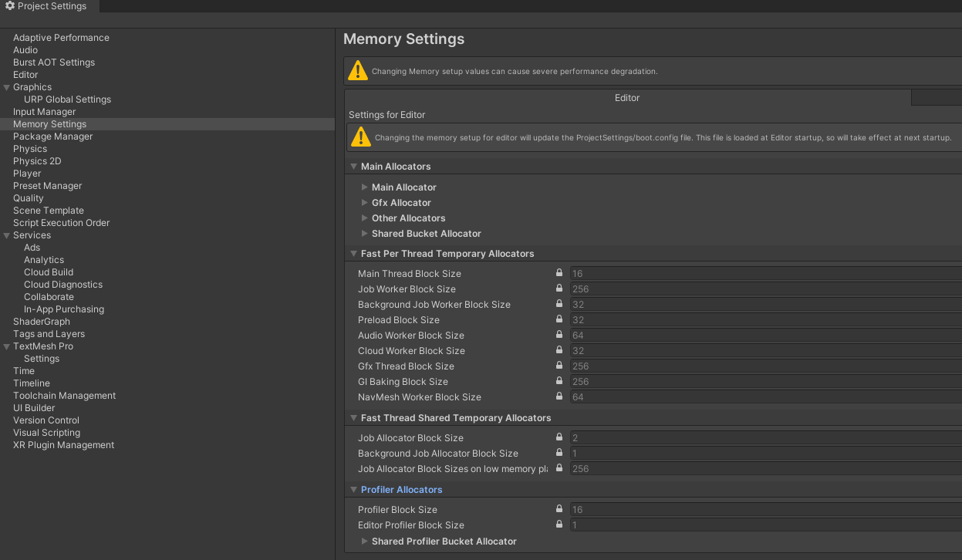Click warning triangle in boot.config notice
962x560 pixels.
coord(359,137)
